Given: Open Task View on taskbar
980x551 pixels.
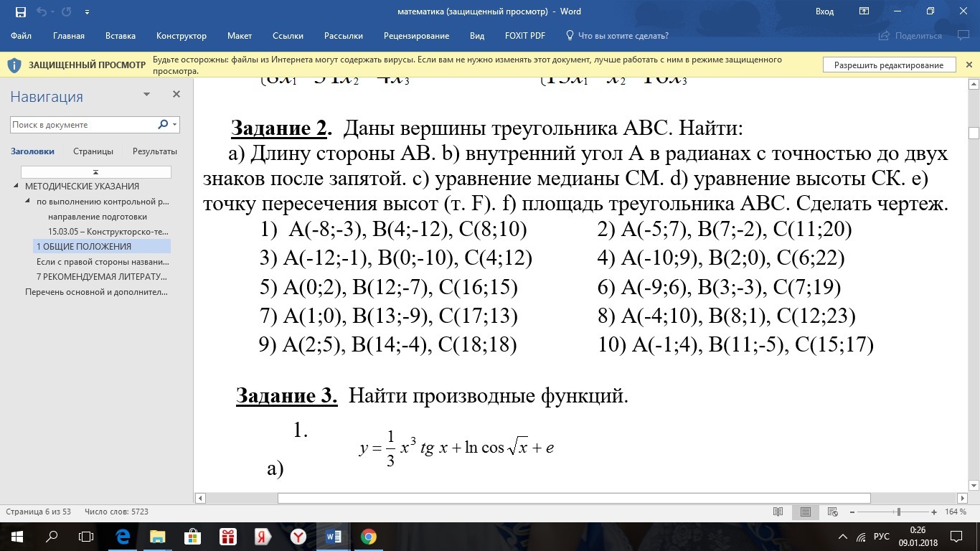Looking at the screenshot, I should (x=86, y=537).
